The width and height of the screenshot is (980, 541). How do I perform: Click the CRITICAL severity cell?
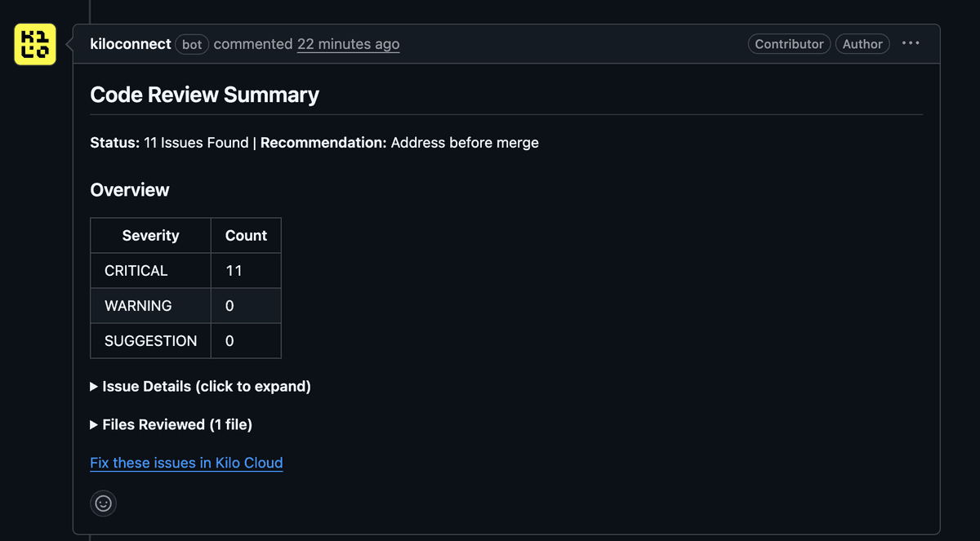(x=150, y=270)
